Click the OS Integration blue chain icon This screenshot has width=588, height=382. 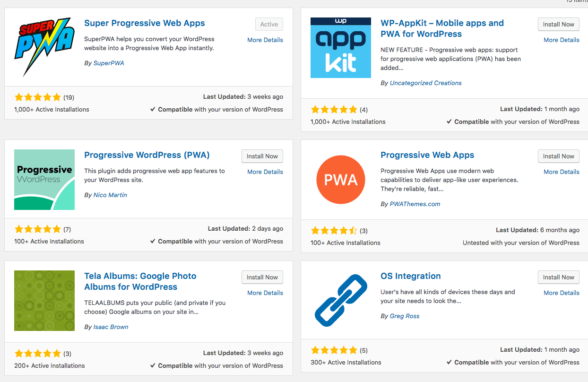340,300
